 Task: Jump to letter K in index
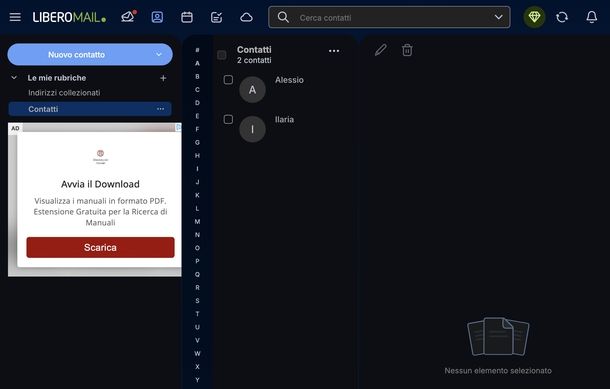click(197, 195)
